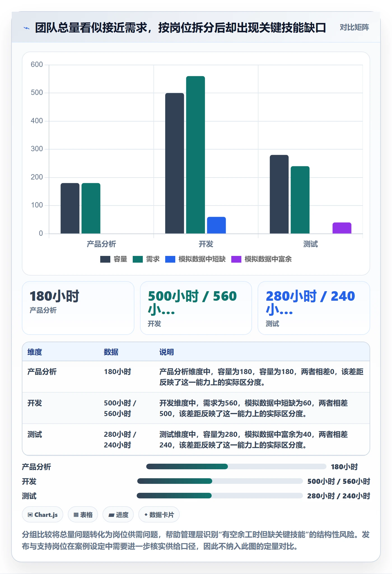The width and height of the screenshot is (392, 574).
Task: Open the 280小时 / 240 测试 card
Action: (x=314, y=308)
